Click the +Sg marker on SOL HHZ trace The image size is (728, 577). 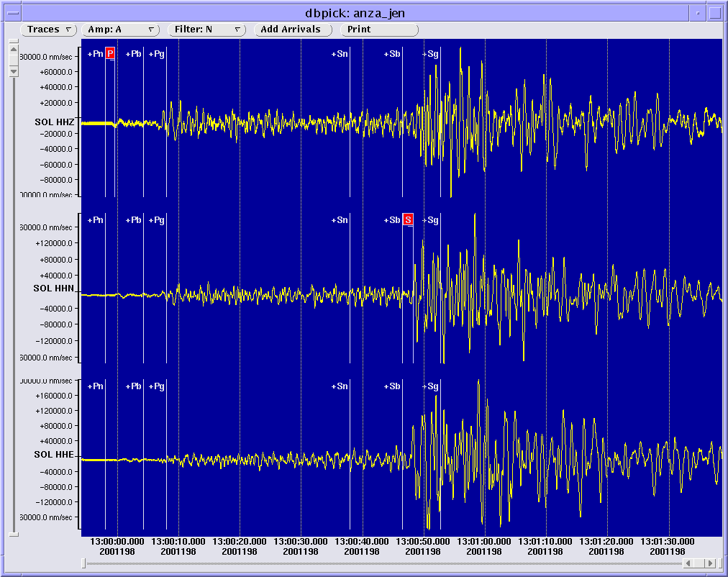430,54
